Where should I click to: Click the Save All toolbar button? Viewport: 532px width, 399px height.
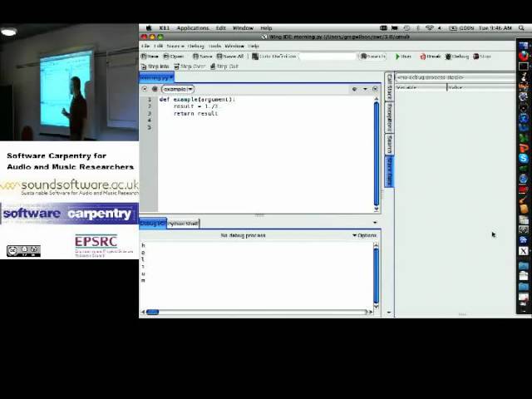(x=230, y=57)
